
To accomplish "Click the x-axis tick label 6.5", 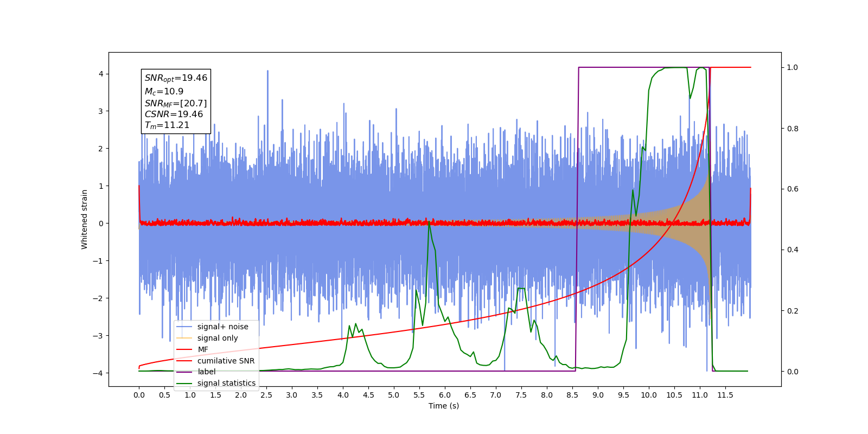I will [470, 395].
